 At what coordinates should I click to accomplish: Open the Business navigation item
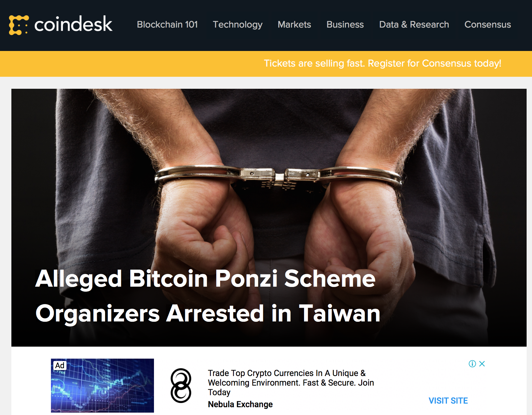click(345, 25)
